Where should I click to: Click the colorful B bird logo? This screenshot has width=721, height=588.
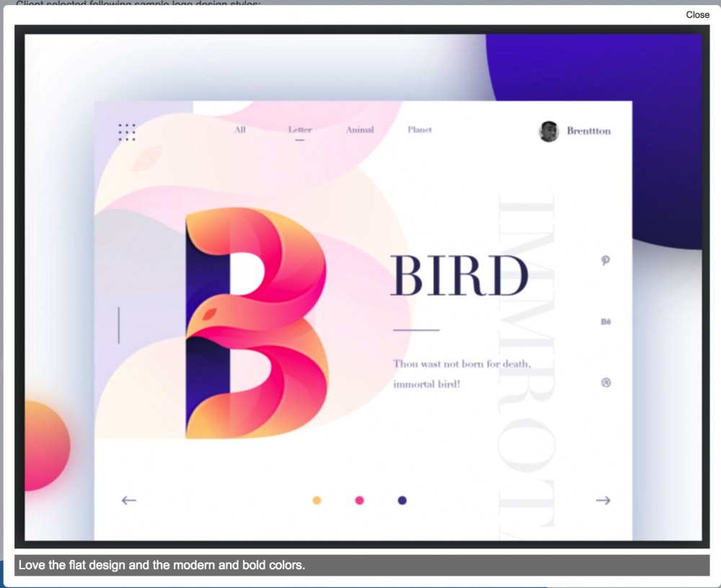point(256,323)
